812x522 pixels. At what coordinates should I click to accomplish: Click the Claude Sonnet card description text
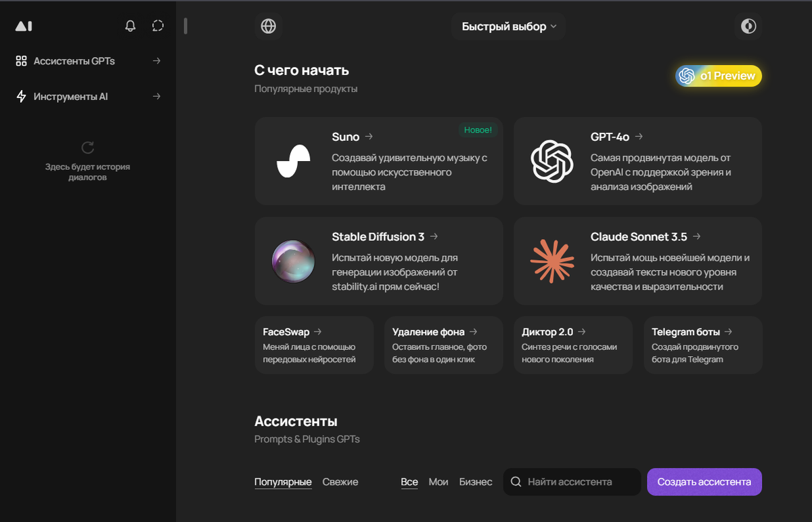670,272
